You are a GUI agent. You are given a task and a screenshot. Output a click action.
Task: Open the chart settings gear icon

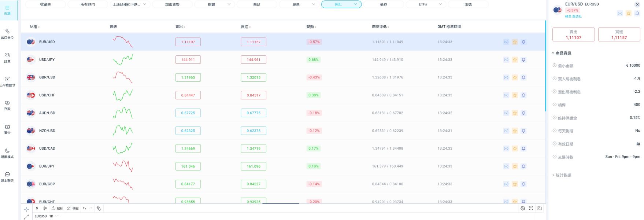coord(523,208)
